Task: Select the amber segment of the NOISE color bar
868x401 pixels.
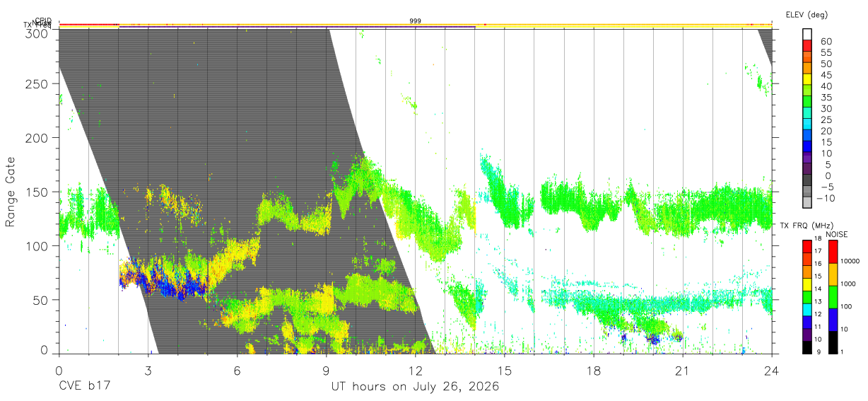Action: coord(833,274)
